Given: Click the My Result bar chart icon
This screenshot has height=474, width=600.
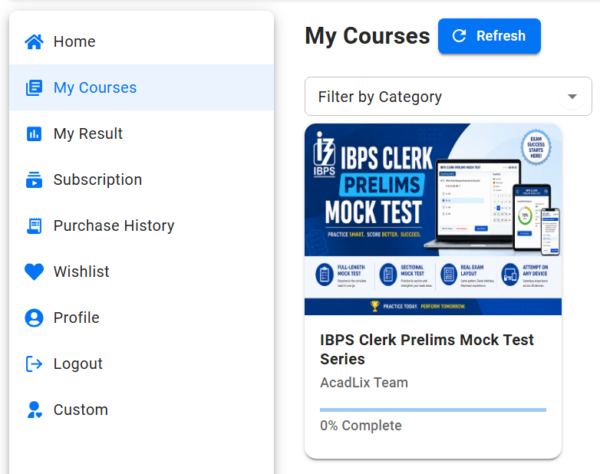Looking at the screenshot, I should click(34, 134).
